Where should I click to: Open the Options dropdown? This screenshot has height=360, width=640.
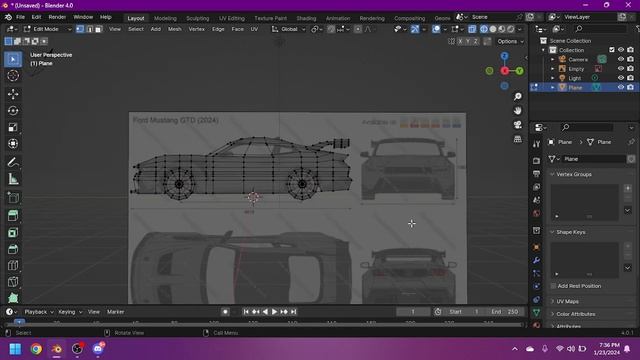coord(510,41)
